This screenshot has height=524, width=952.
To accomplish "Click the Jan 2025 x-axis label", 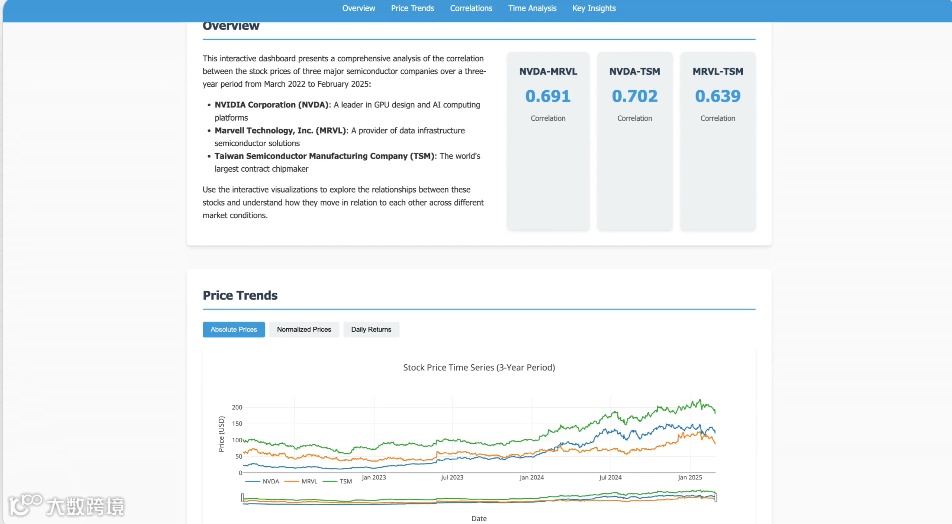I will click(690, 478).
